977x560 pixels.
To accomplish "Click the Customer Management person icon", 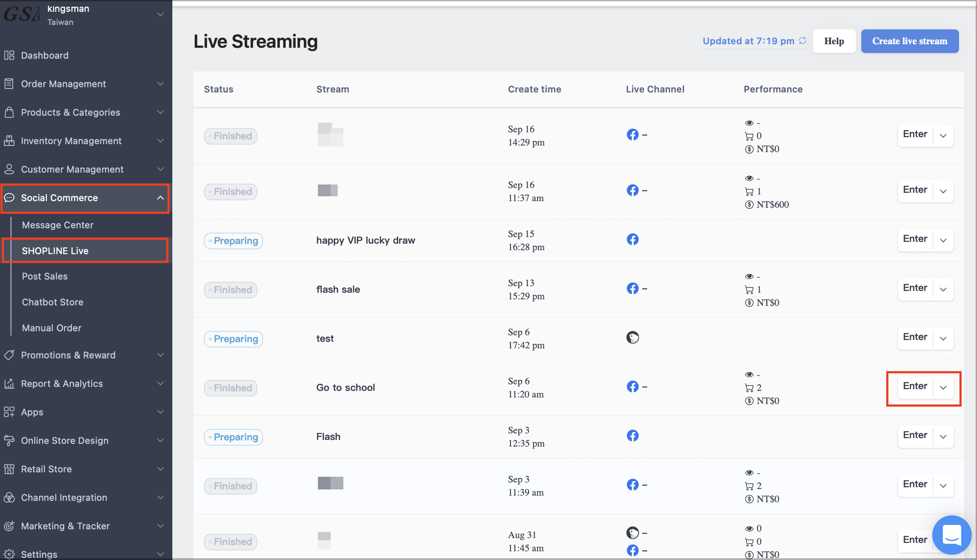I will 9,169.
